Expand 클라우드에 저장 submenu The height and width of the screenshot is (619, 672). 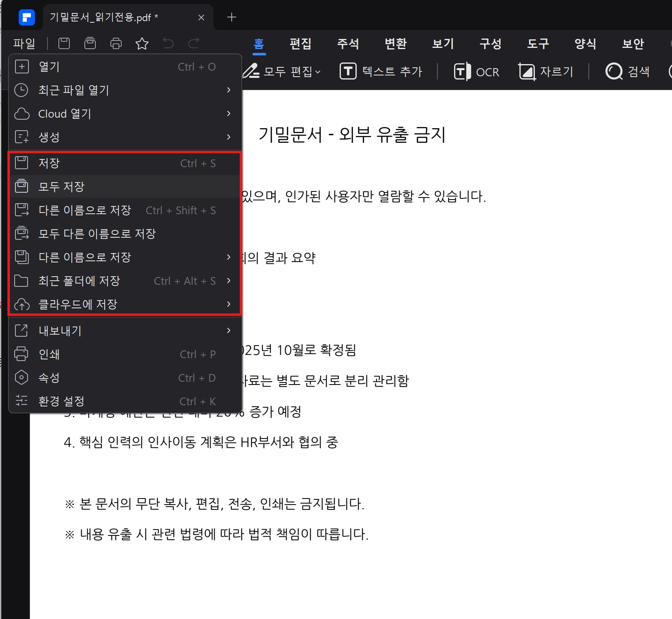125,304
